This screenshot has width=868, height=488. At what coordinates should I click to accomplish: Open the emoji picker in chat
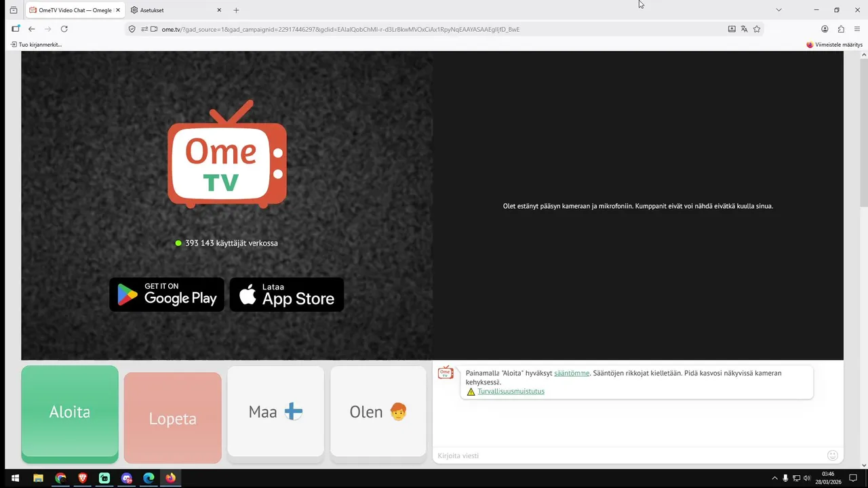833,455
